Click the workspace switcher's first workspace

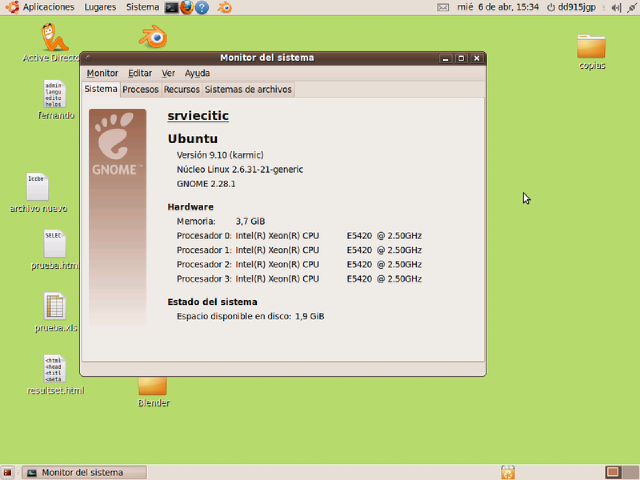(x=612, y=472)
